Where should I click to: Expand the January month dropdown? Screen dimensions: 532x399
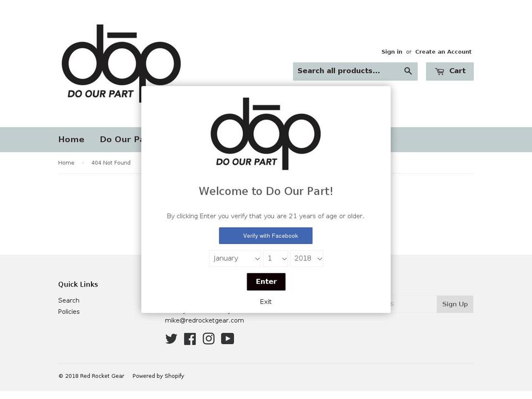235,259
